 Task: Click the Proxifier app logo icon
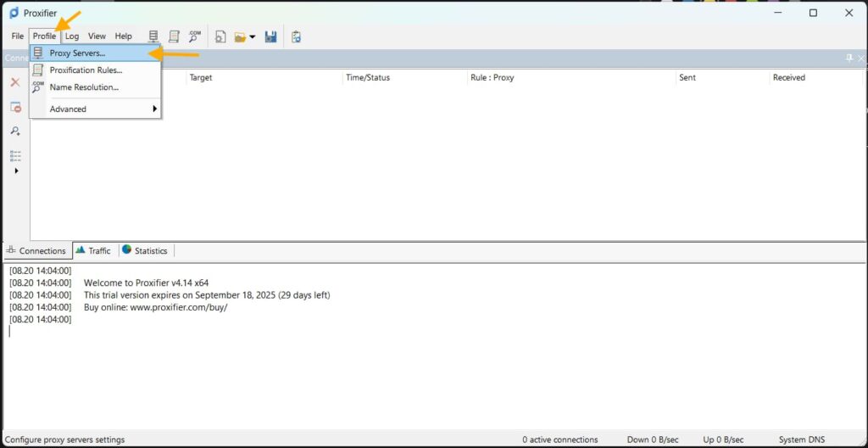pos(14,13)
